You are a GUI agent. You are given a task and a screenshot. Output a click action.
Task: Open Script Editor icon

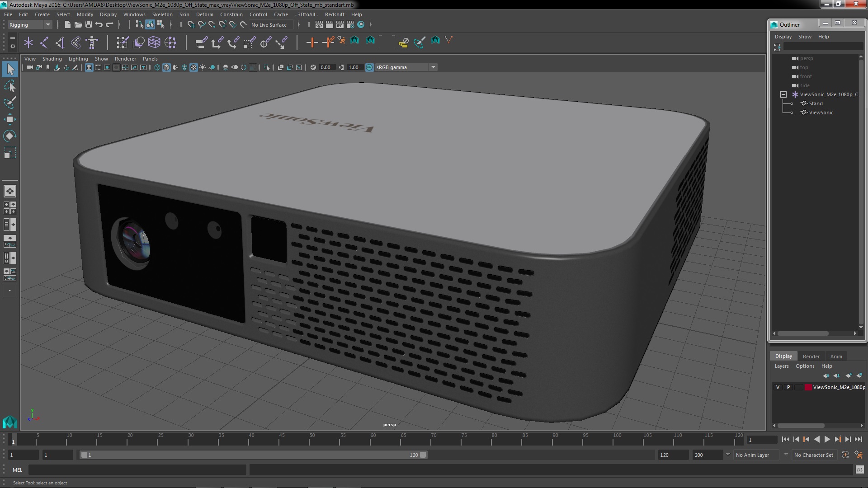[x=860, y=470]
